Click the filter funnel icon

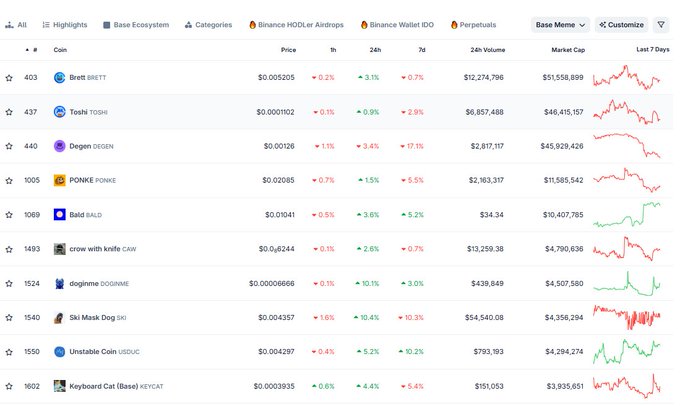tap(661, 25)
